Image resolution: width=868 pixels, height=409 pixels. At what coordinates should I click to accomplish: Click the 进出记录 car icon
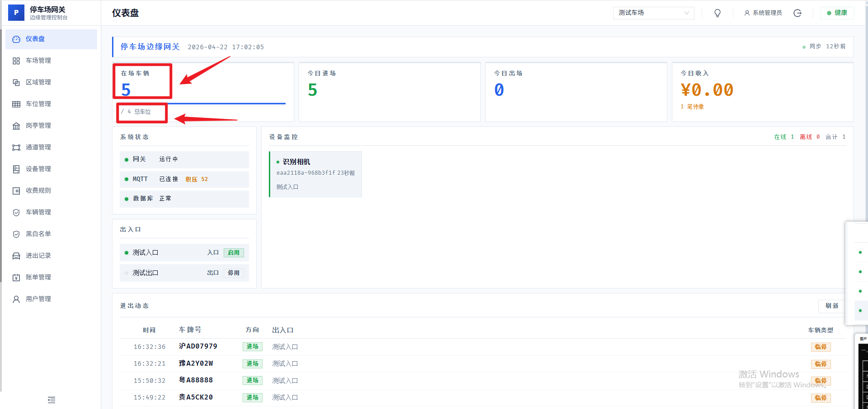[16, 256]
